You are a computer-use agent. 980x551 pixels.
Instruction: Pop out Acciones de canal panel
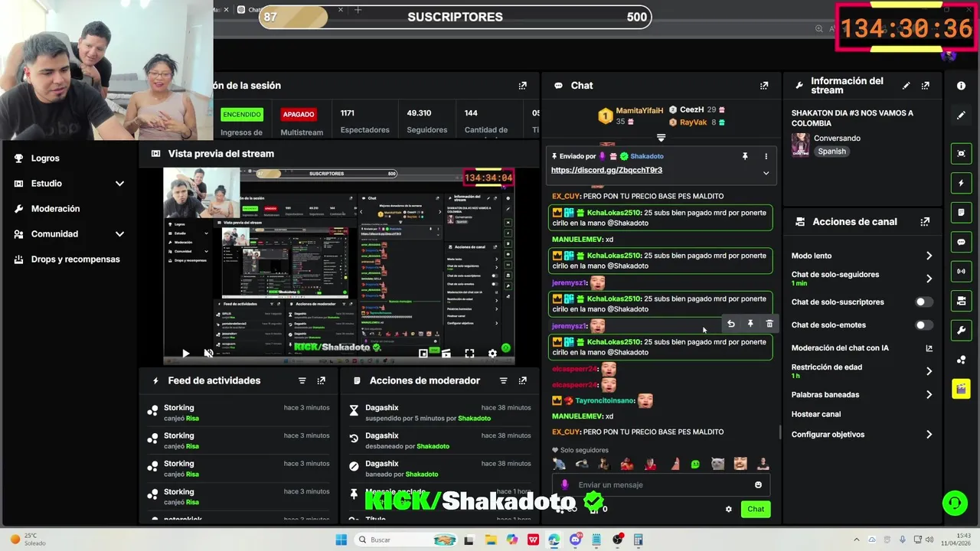925,222
